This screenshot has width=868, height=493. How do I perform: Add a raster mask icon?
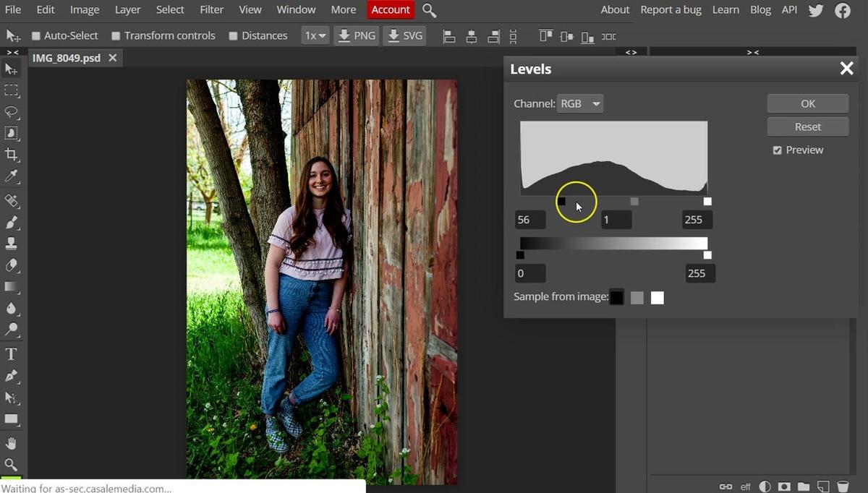(784, 486)
